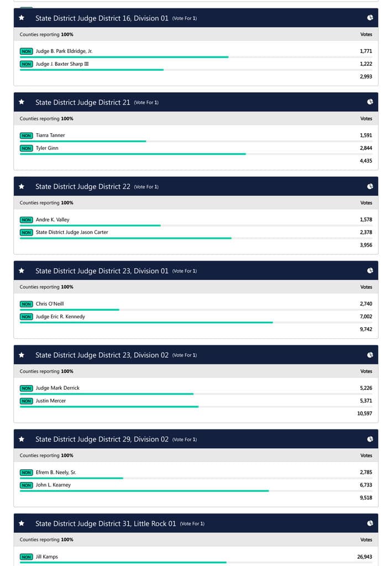
Task: Click star next to District 23, Division 01
Action: coord(22,271)
